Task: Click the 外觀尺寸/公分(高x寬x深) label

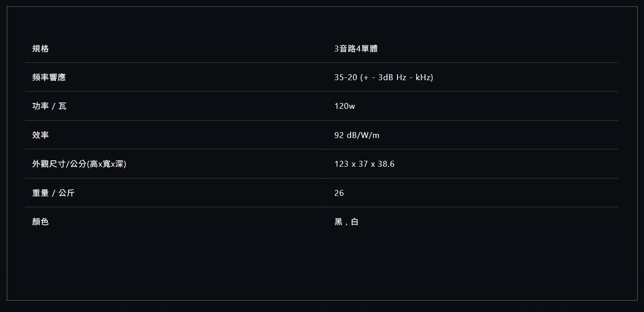Action: click(79, 164)
